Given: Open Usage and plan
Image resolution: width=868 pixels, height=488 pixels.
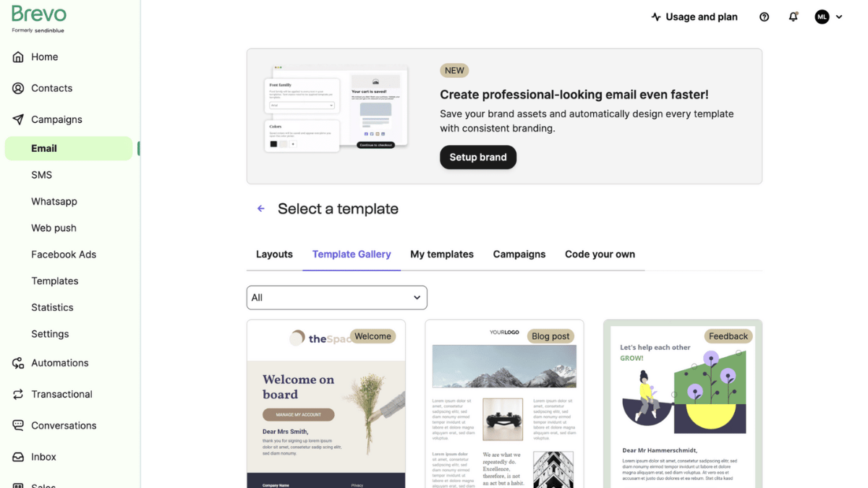Looking at the screenshot, I should [x=694, y=17].
